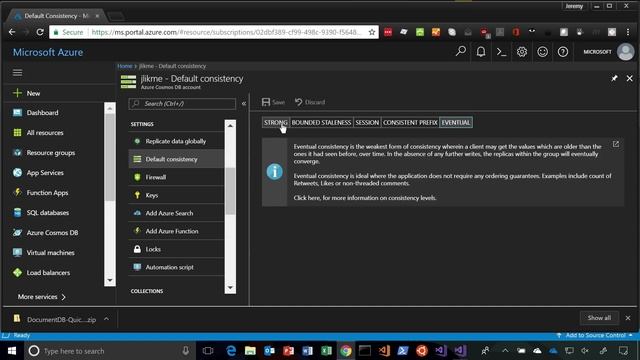Bookmark page with star icon
640x360 pixels.
371,32
